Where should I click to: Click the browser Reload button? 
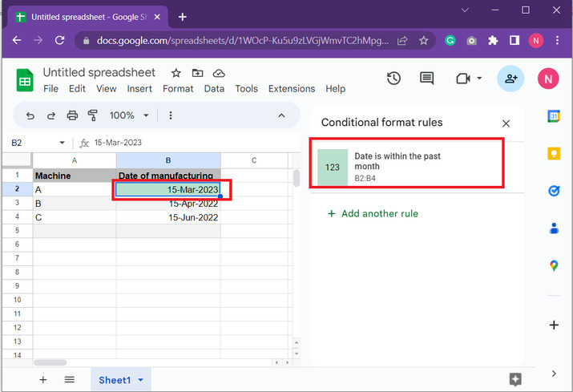pyautogui.click(x=59, y=40)
